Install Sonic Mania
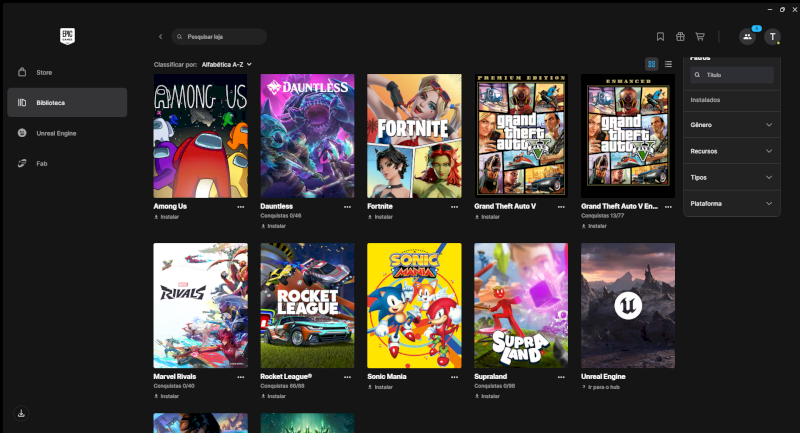This screenshot has height=433, width=800. pyautogui.click(x=381, y=387)
